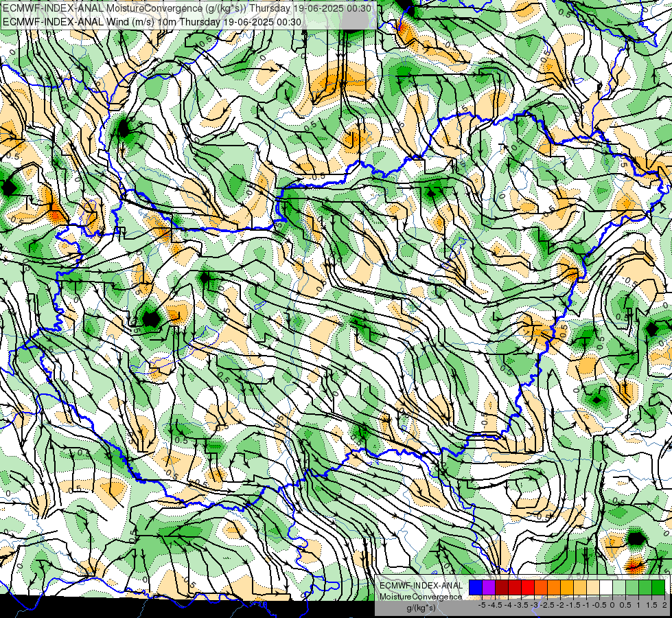The image size is (672, 618).
Task: Click the Wind (m/s) 10m title line
Action: [x=152, y=22]
